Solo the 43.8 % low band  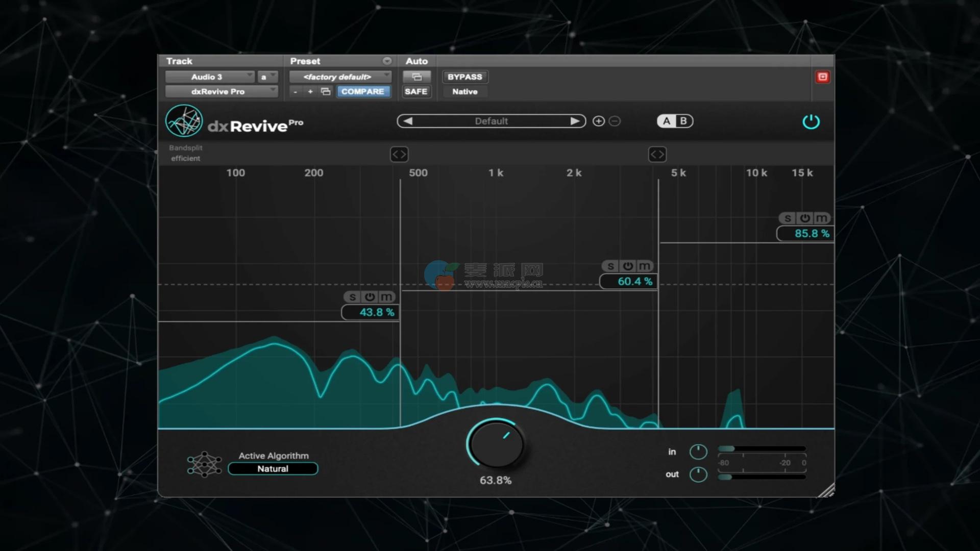point(352,297)
